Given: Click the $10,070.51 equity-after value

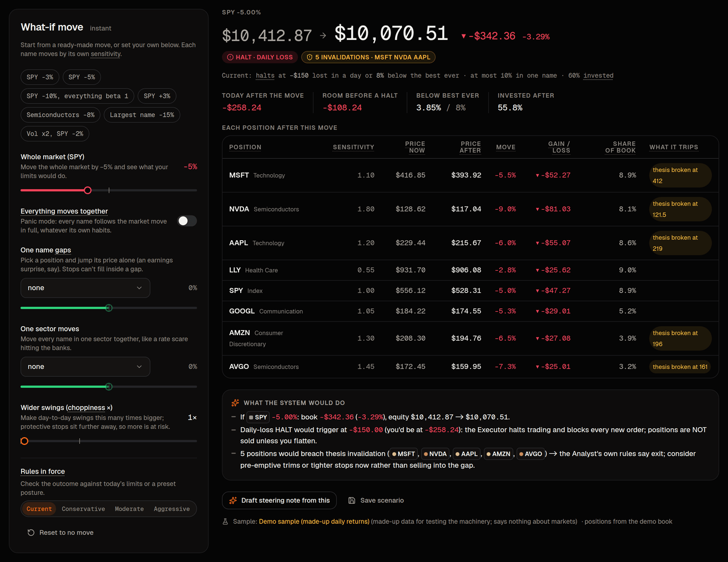Looking at the screenshot, I should click(x=391, y=34).
